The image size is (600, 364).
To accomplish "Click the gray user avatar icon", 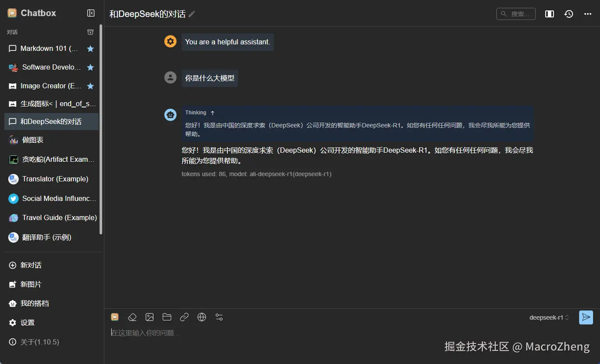I will [170, 77].
